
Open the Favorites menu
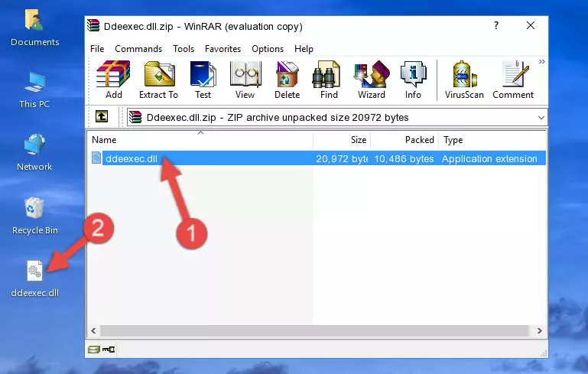tap(223, 49)
